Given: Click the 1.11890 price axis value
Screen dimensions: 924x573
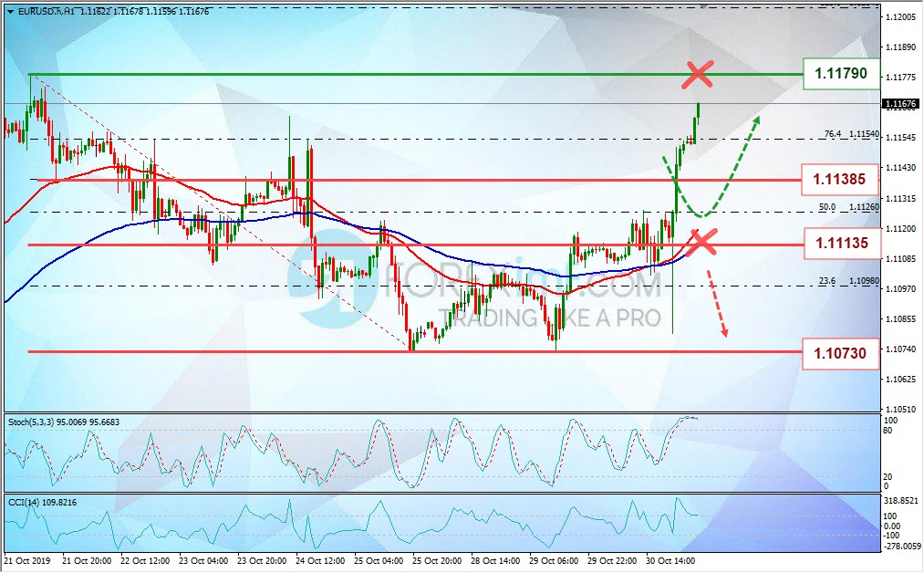Looking at the screenshot, I should pyautogui.click(x=901, y=47).
